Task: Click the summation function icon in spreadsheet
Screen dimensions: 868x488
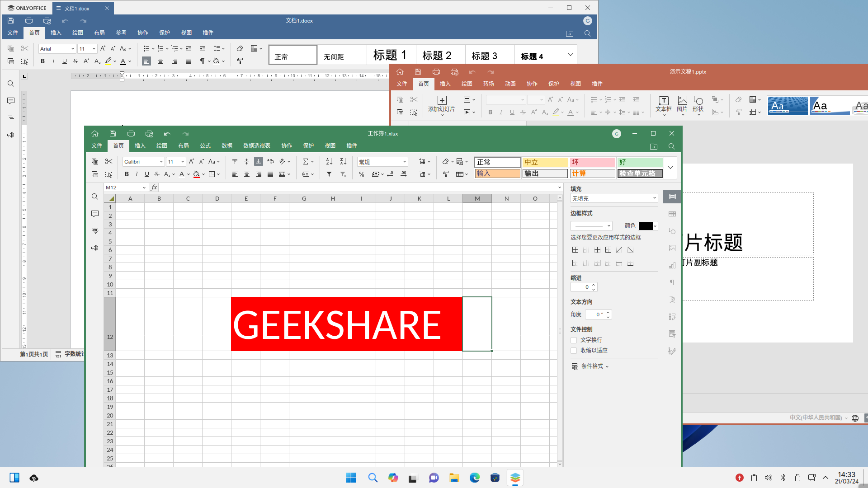Action: click(x=306, y=162)
